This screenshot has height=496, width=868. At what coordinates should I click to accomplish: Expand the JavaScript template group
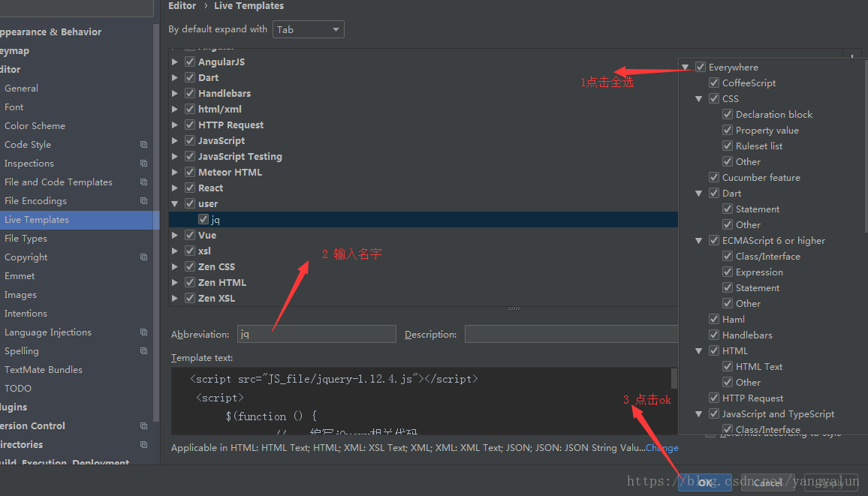pyautogui.click(x=175, y=141)
